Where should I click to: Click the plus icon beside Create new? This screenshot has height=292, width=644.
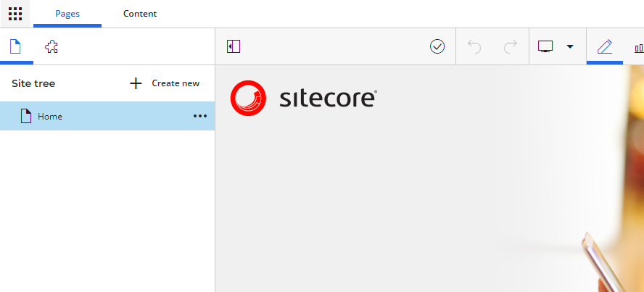(x=136, y=83)
